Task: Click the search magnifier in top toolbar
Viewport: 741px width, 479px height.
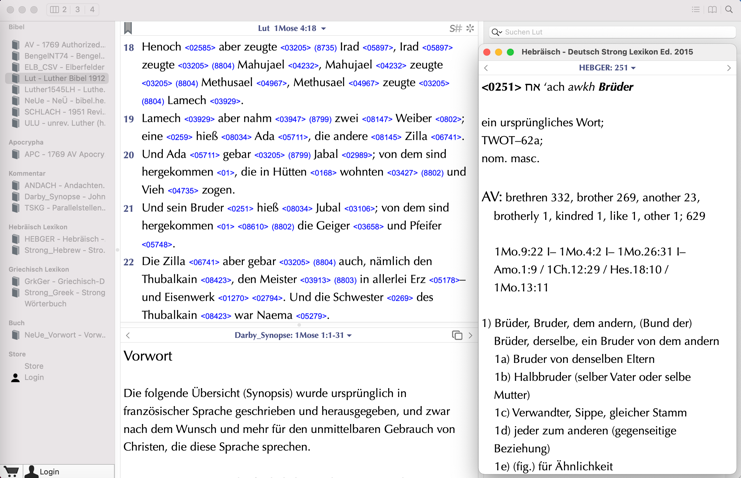Action: pos(729,10)
